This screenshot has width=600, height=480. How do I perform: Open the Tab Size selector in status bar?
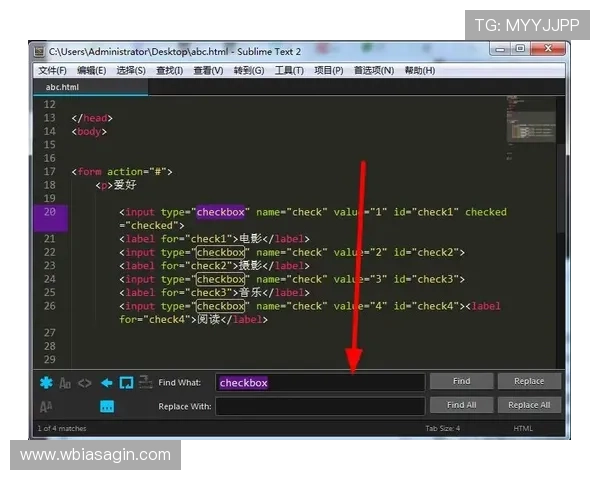[x=440, y=428]
